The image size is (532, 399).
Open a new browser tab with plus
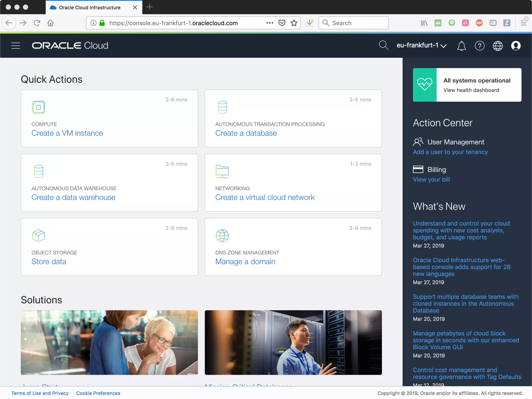[x=150, y=7]
